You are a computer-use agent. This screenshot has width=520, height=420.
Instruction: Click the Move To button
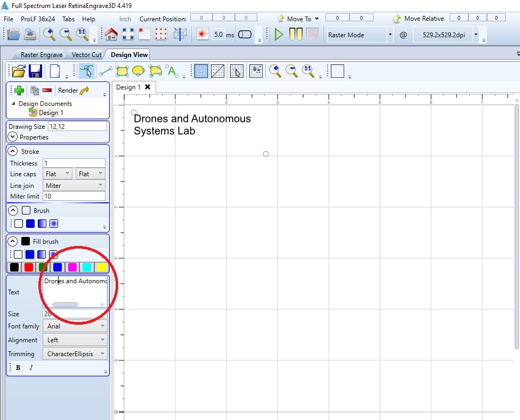[298, 19]
